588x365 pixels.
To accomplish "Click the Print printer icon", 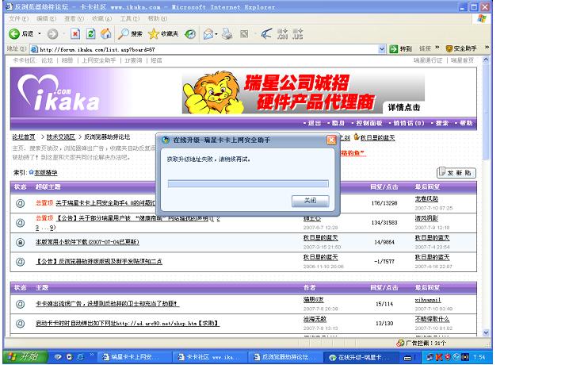I will pos(227,34).
